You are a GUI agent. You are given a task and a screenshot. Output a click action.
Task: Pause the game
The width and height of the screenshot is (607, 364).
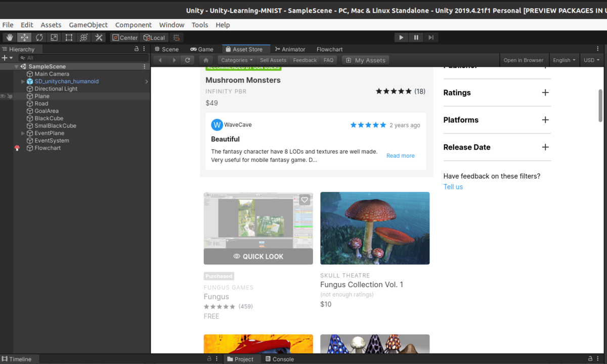(416, 37)
